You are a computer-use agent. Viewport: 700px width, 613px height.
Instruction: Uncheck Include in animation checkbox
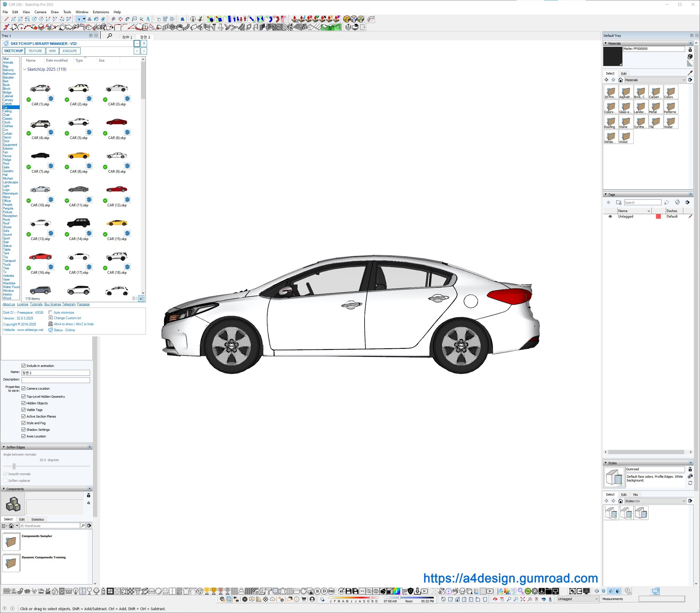24,366
